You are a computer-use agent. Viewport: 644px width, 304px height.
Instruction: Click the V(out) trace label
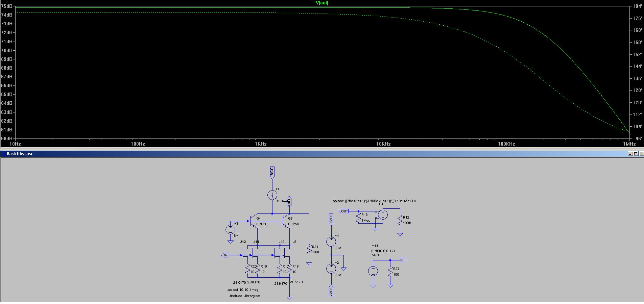(322, 3)
